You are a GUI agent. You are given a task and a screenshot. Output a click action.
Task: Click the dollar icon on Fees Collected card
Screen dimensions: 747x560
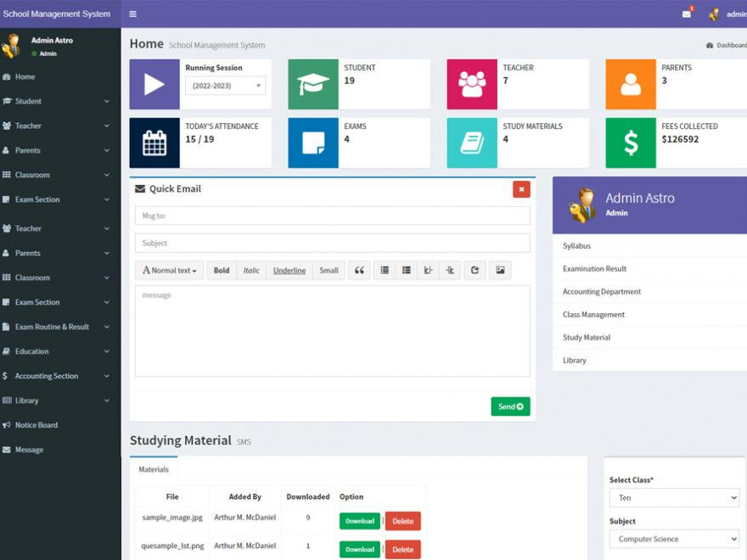(630, 142)
